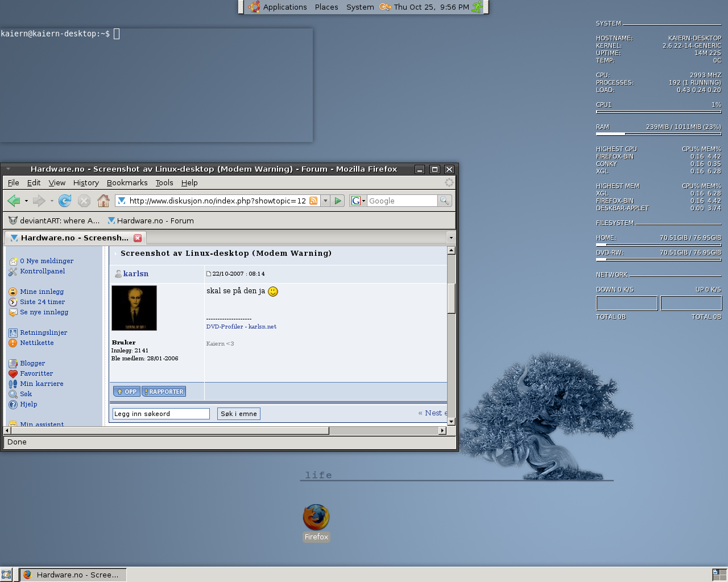Click karlsn's avatar image
This screenshot has height=582, width=728.
click(134, 308)
